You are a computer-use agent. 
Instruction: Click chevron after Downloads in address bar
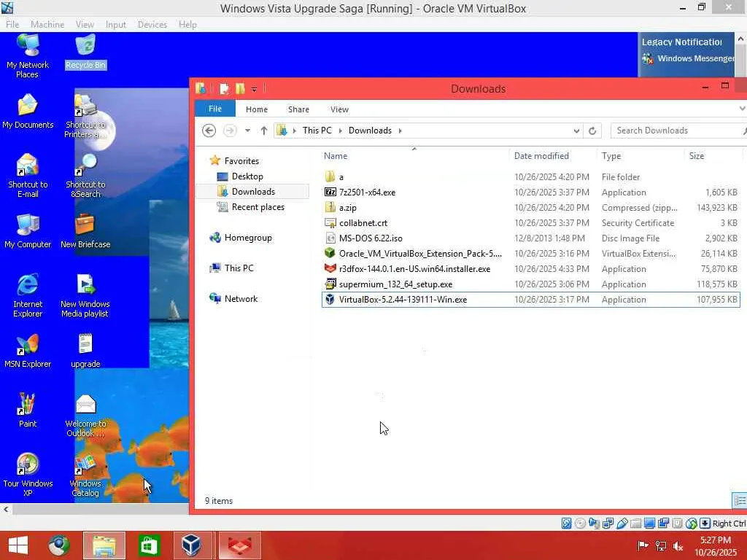click(400, 131)
